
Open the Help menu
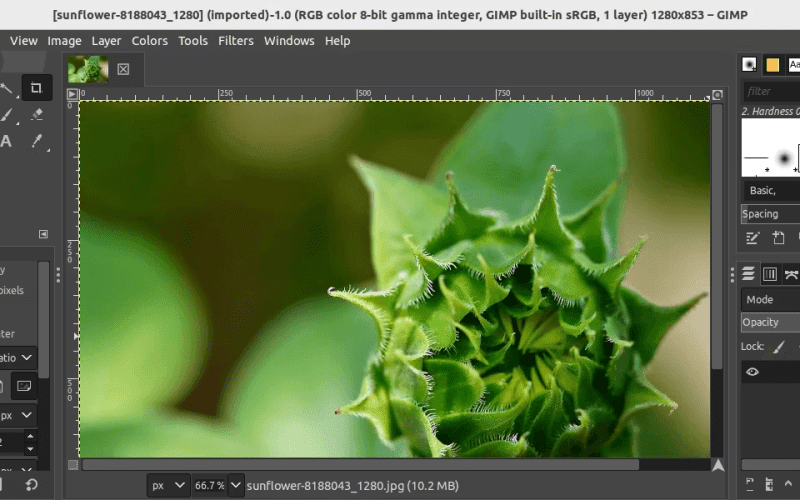tap(337, 41)
